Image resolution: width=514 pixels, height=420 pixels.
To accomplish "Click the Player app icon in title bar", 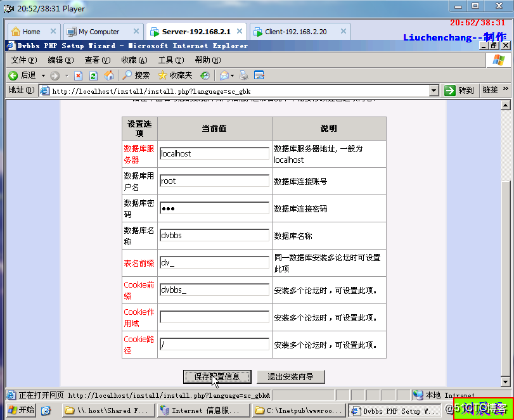I will click(9, 8).
